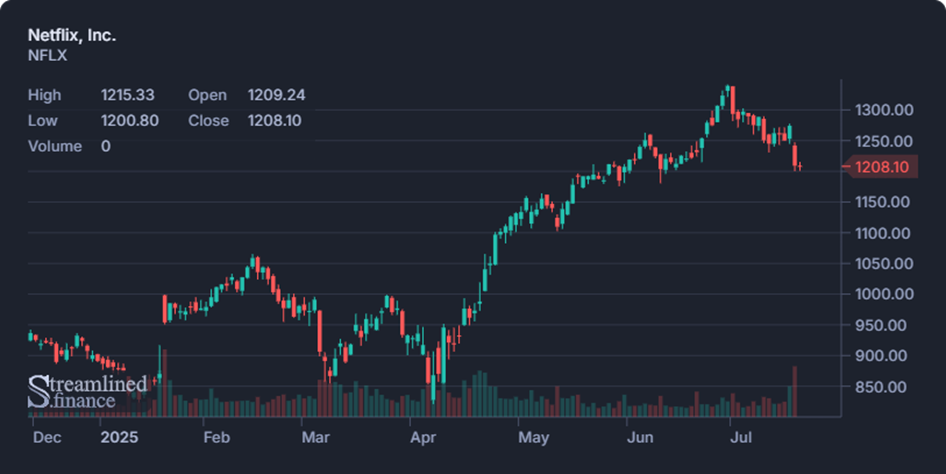The width and height of the screenshot is (946, 474).
Task: Click the NFLX ticker symbol
Action: tap(48, 55)
